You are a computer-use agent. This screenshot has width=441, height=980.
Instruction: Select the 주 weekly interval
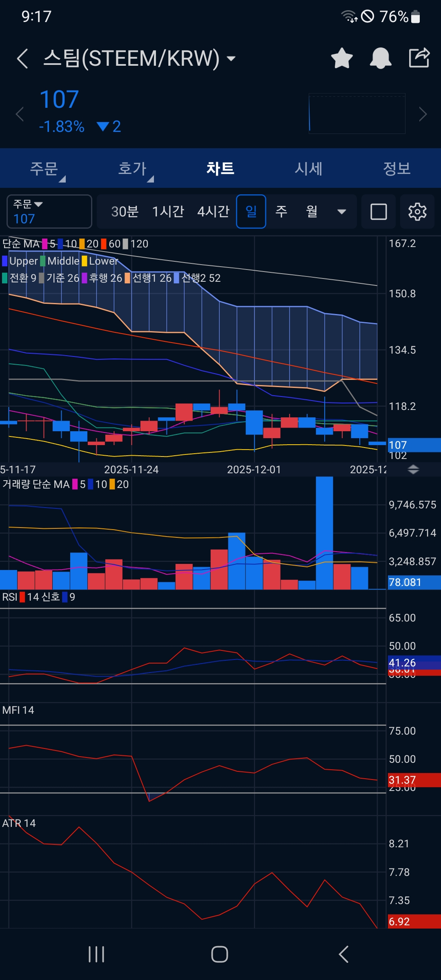281,212
